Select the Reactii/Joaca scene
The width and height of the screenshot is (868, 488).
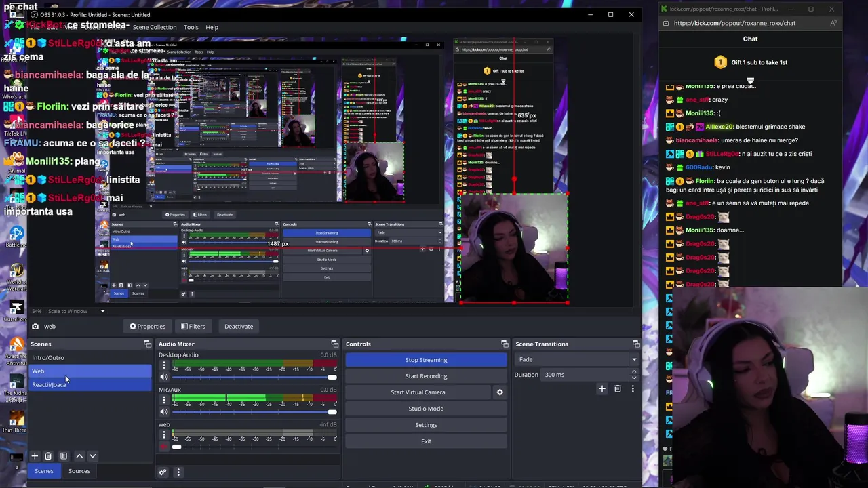[91, 385]
